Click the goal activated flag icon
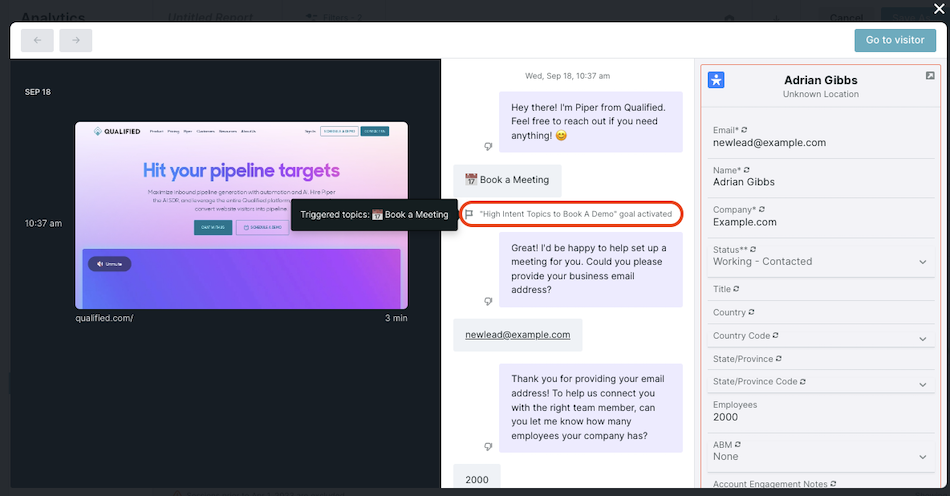 [469, 214]
